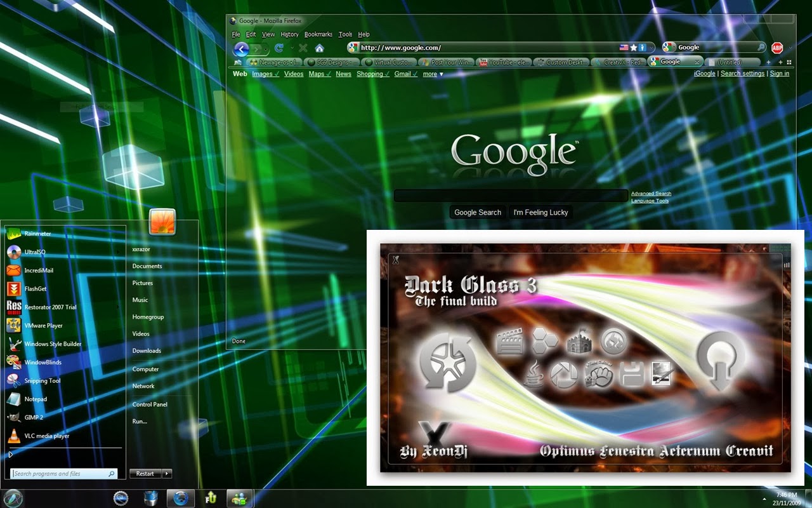Viewport: 812px width, 508px height.
Task: Expand the 'more' dropdown on Google
Action: [x=433, y=74]
